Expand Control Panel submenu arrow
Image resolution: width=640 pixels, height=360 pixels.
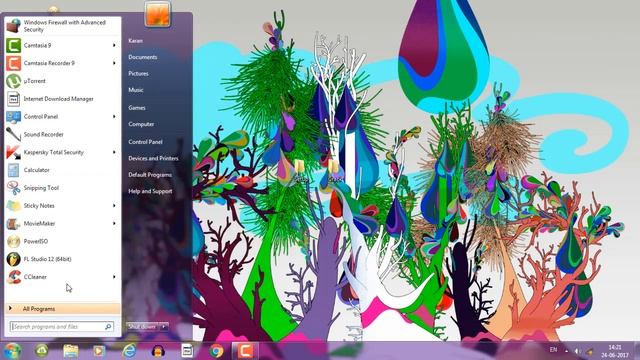tap(114, 117)
